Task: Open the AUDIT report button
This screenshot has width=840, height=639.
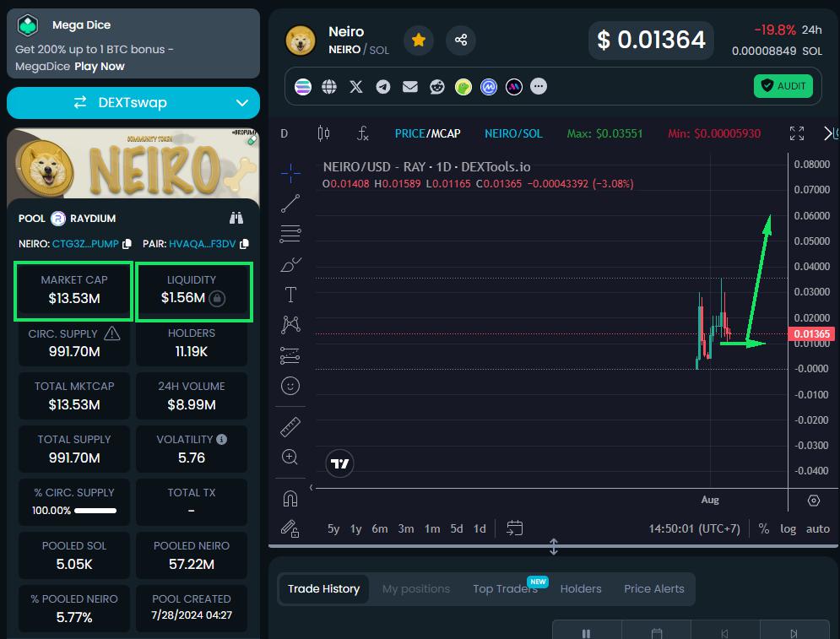Action: pos(783,86)
